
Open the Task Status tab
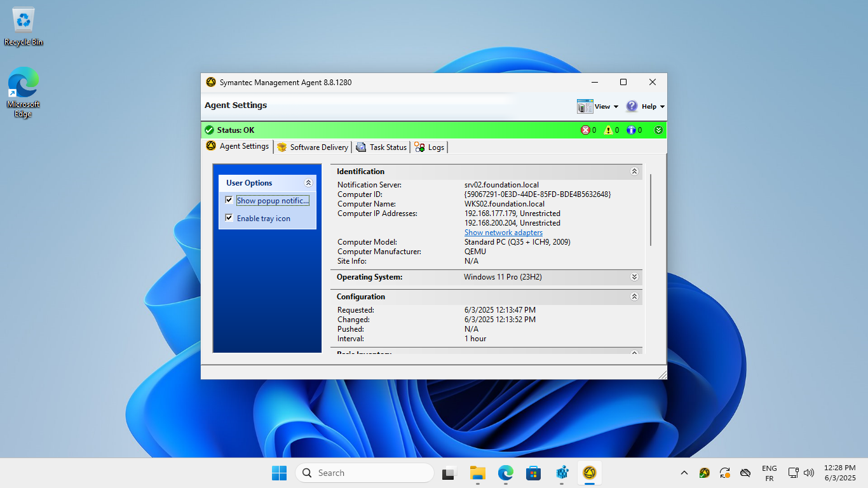[x=381, y=147]
